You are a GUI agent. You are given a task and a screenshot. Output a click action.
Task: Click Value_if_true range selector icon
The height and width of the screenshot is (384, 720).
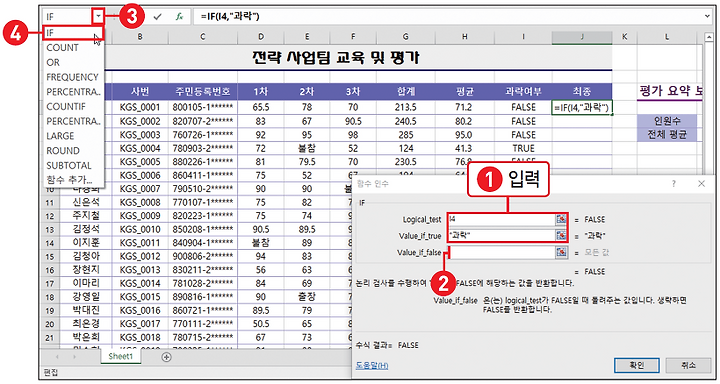click(x=561, y=236)
